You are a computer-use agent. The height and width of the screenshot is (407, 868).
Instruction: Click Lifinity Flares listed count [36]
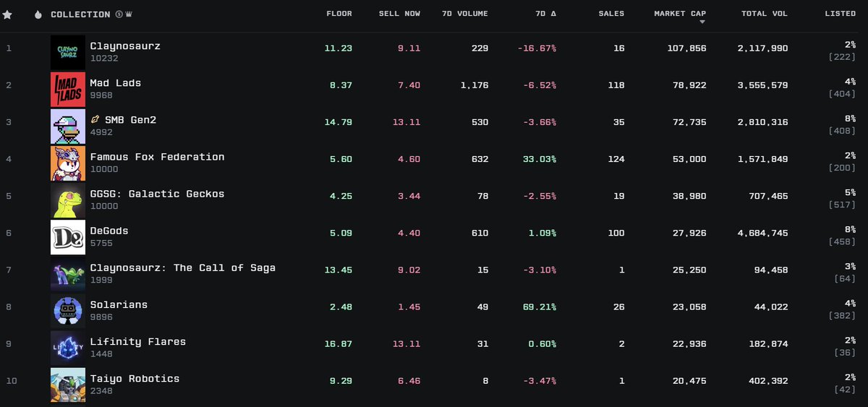[845, 354]
